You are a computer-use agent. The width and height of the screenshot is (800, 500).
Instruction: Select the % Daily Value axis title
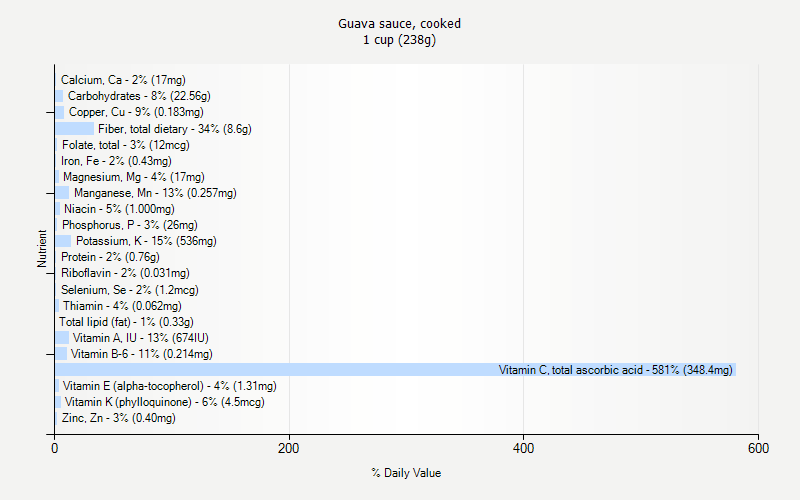pyautogui.click(x=406, y=473)
